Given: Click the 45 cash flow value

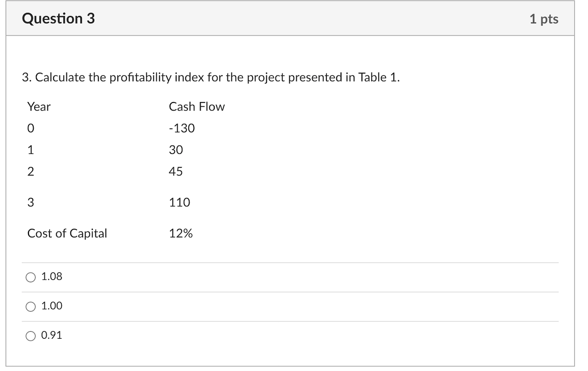Looking at the screenshot, I should [176, 171].
